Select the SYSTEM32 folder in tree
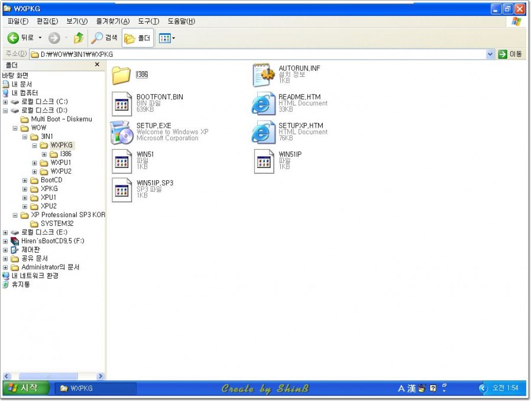This screenshot has width=532, height=401. [x=57, y=224]
